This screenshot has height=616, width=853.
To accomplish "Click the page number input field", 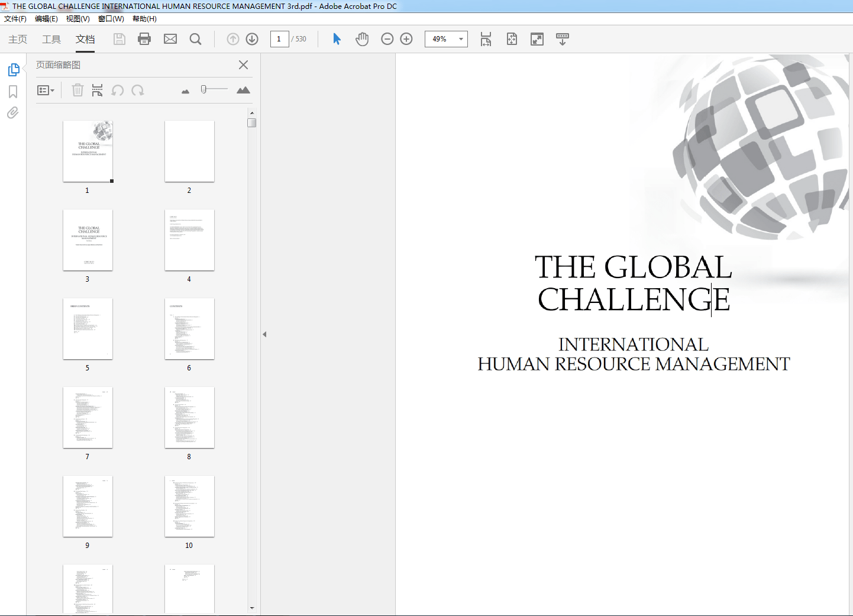I will [279, 39].
